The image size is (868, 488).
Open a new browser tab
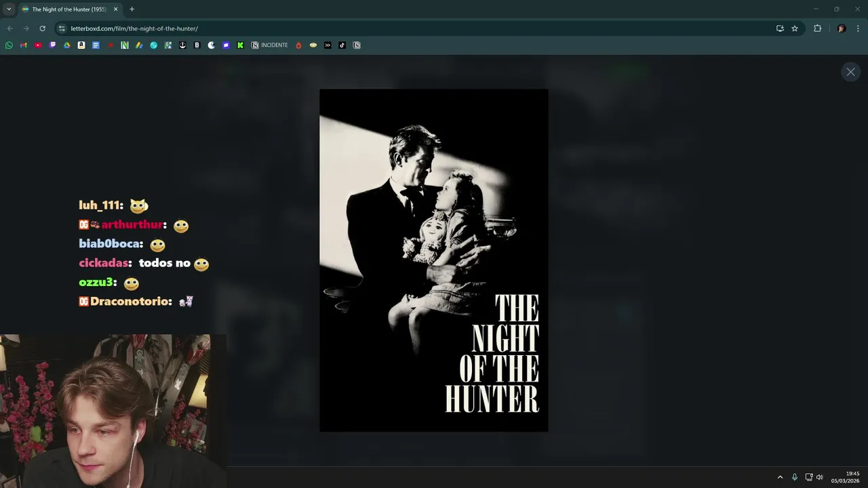click(132, 9)
